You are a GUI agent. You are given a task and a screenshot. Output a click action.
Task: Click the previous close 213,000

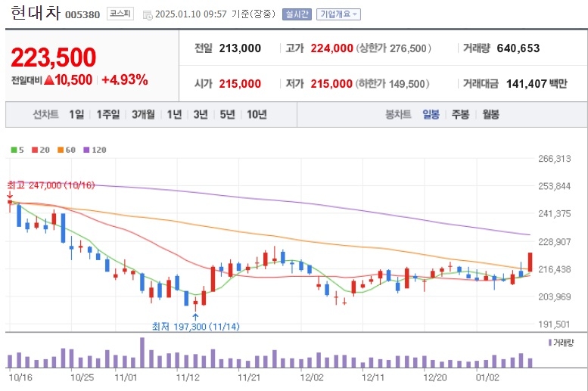coord(240,48)
